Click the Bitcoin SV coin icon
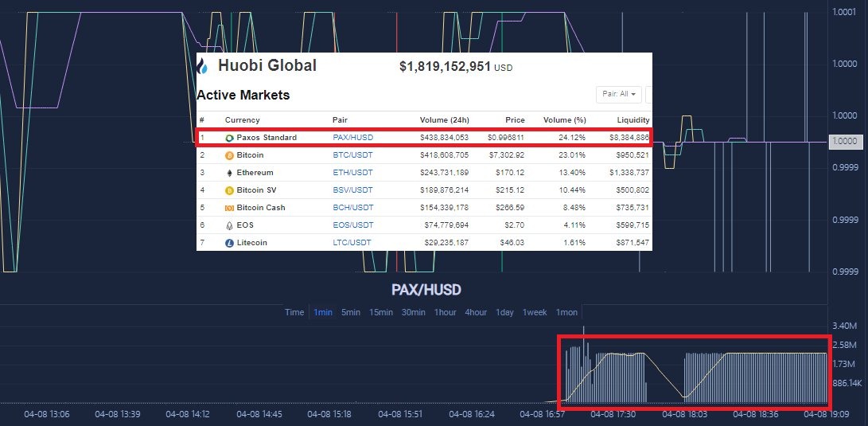Image resolution: width=868 pixels, height=426 pixels. tap(230, 190)
